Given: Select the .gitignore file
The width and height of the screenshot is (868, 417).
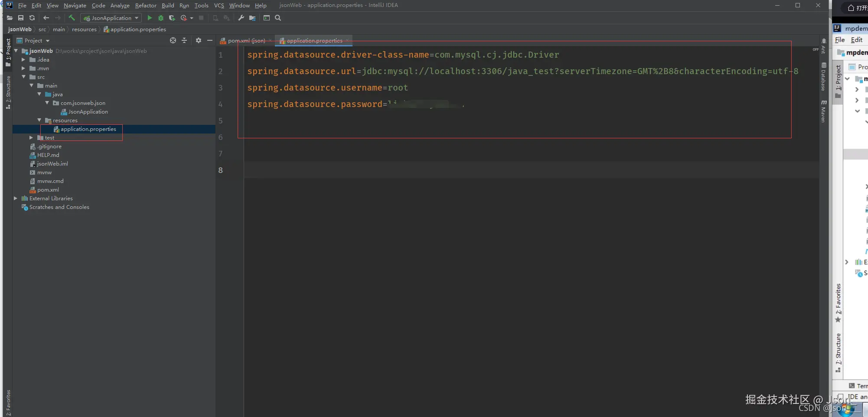Looking at the screenshot, I should point(49,147).
